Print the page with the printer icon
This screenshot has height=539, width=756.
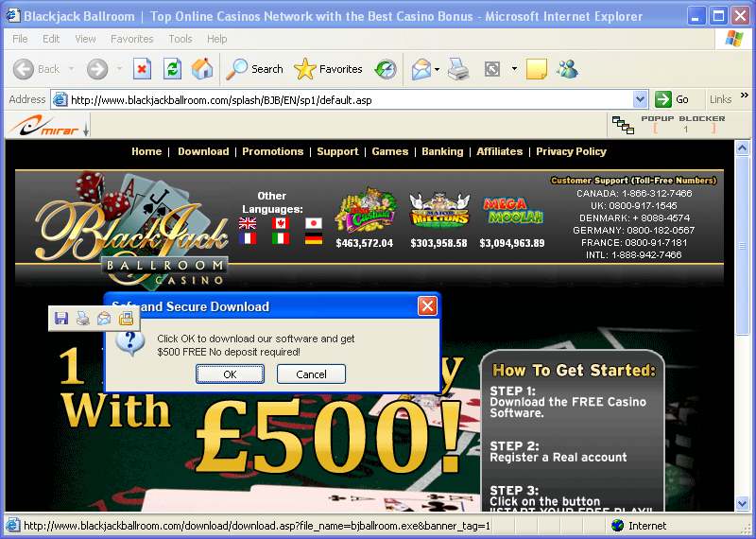click(x=458, y=69)
